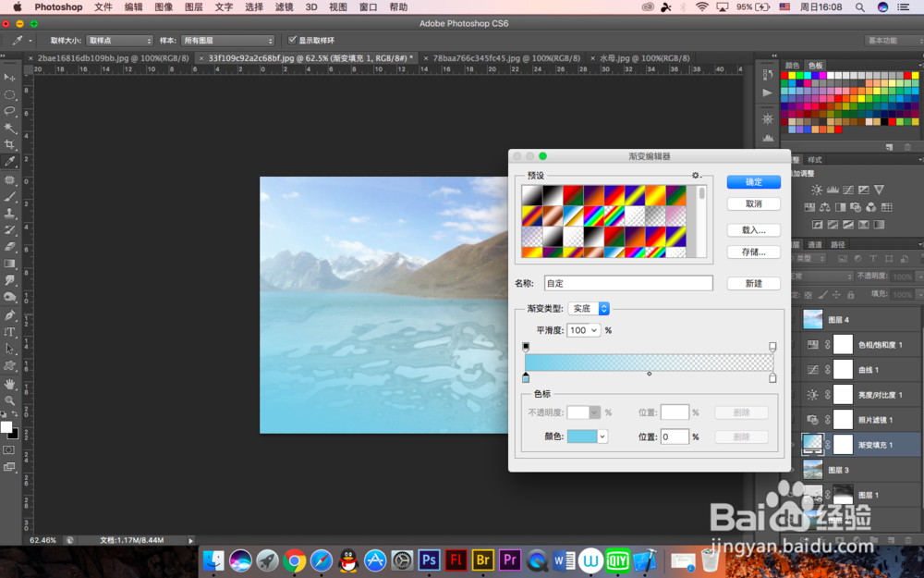Select the Elliptical Marquee tool

click(9, 94)
